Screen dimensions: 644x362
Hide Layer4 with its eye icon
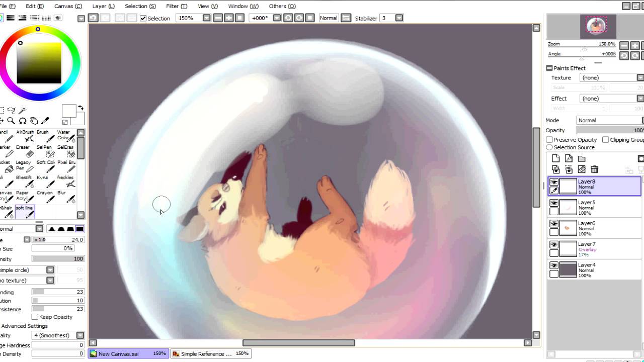[554, 265]
